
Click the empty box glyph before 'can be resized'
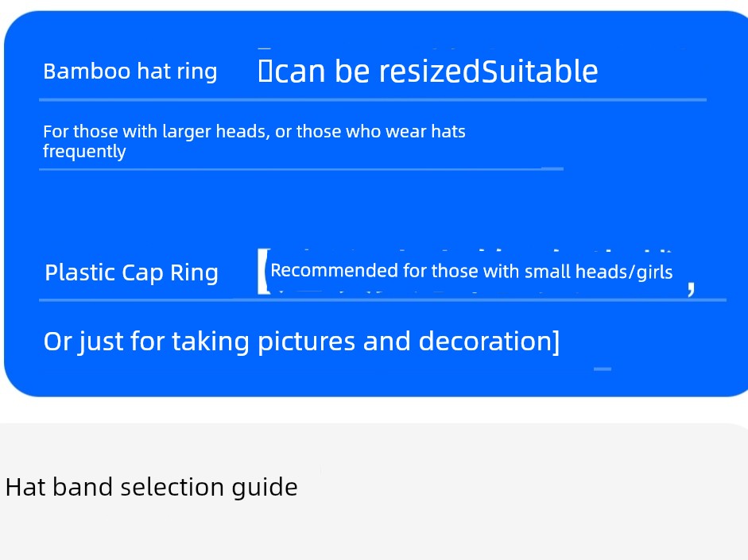[265, 71]
